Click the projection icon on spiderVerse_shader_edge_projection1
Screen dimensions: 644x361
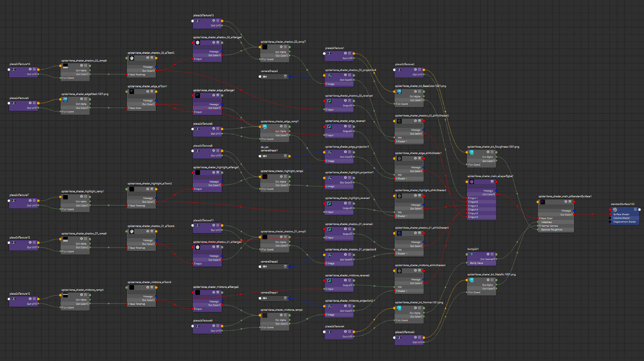click(329, 152)
